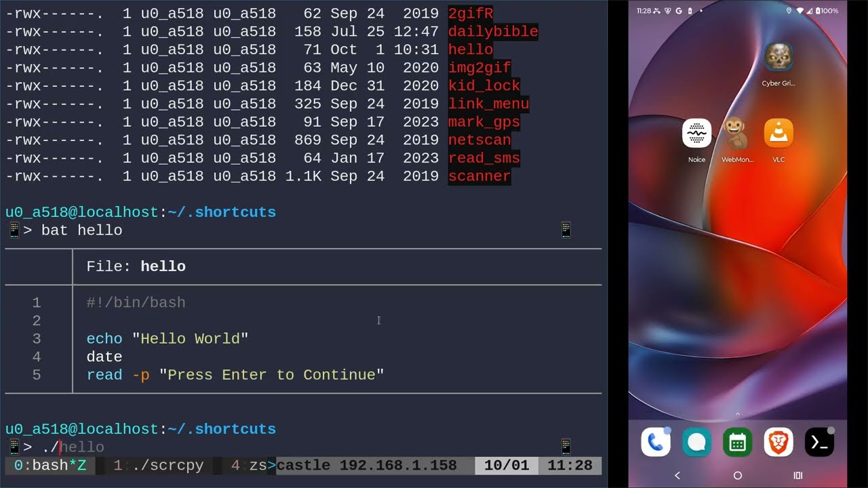Click the castle 192.168.1.158 status entry
868x488 pixels.
(366, 466)
